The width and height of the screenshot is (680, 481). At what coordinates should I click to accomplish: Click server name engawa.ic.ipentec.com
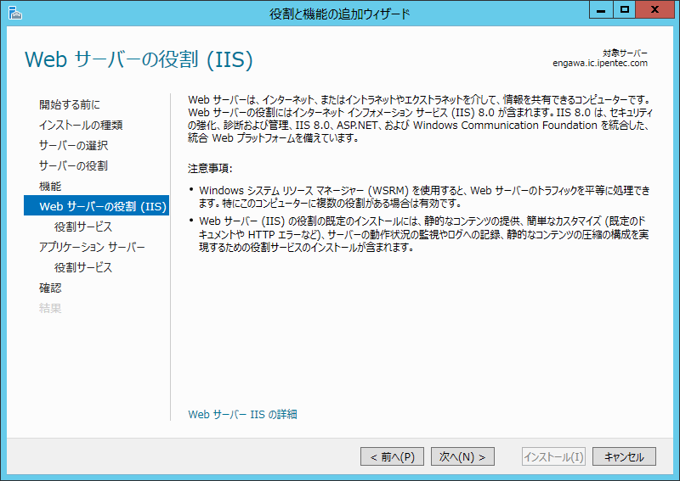pyautogui.click(x=600, y=63)
